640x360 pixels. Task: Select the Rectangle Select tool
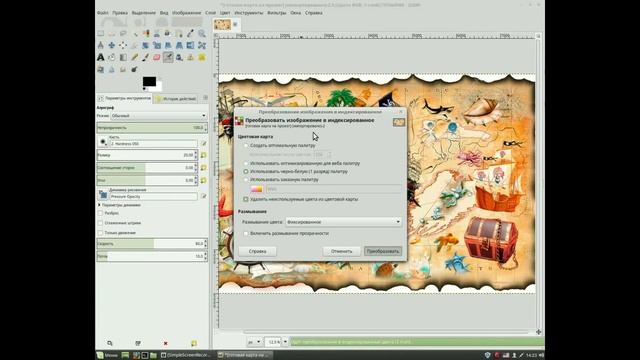coord(100,33)
